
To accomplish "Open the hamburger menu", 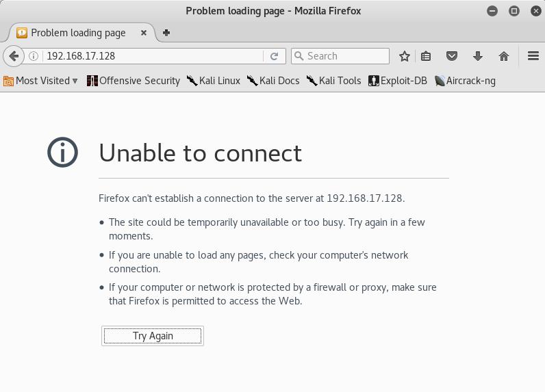I will [533, 56].
